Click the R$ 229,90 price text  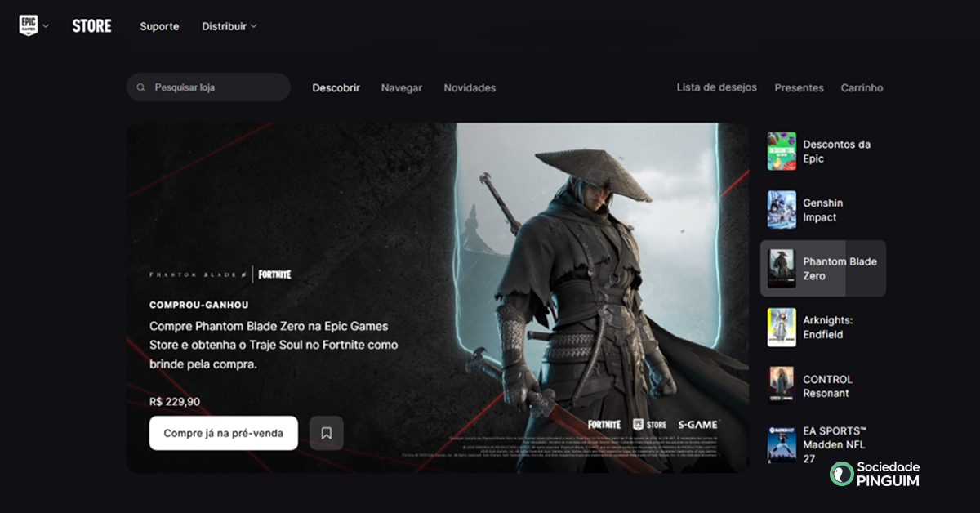click(x=175, y=402)
